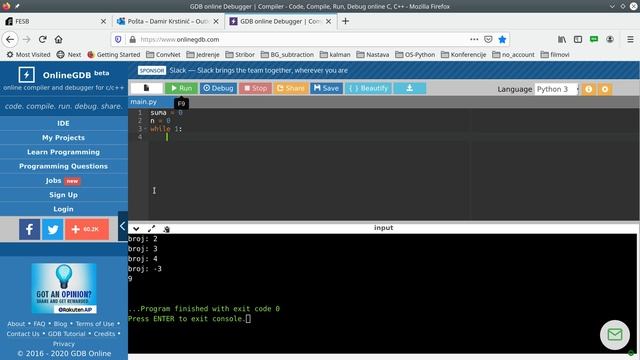The width and height of the screenshot is (640, 360).
Task: Open the Most Visited bookmark
Action: click(28, 55)
